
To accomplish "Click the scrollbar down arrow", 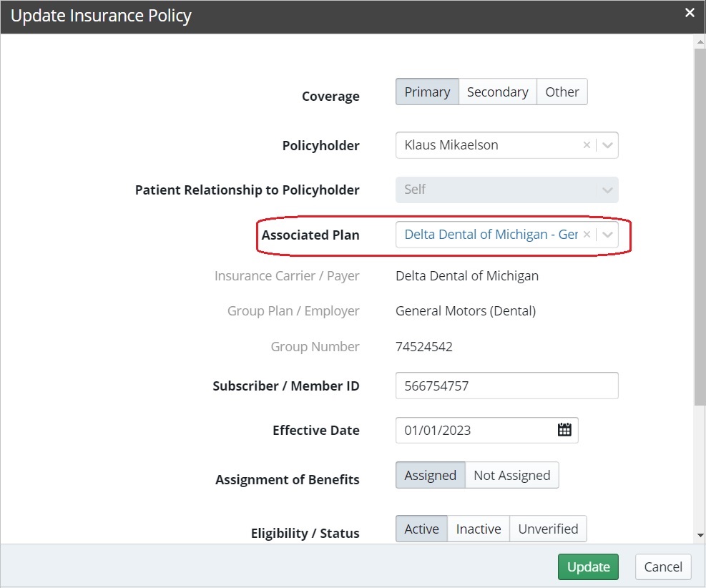I will coord(699,535).
